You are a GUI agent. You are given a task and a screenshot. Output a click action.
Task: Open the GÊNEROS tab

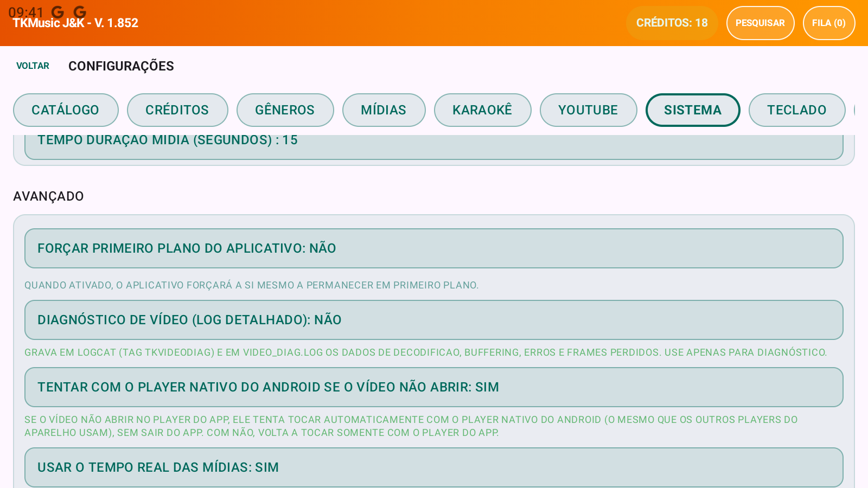[285, 110]
